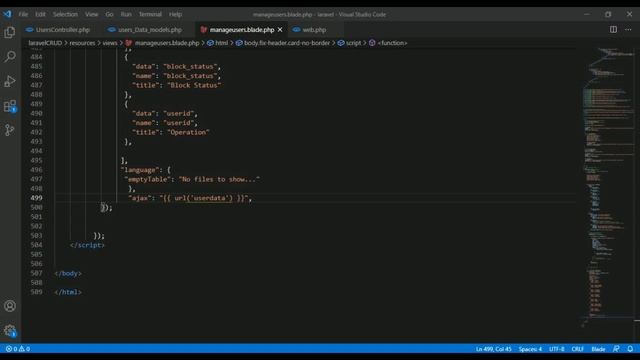Image resolution: width=640 pixels, height=360 pixels.
Task: Change end of line sequence CRLF
Action: click(578, 349)
